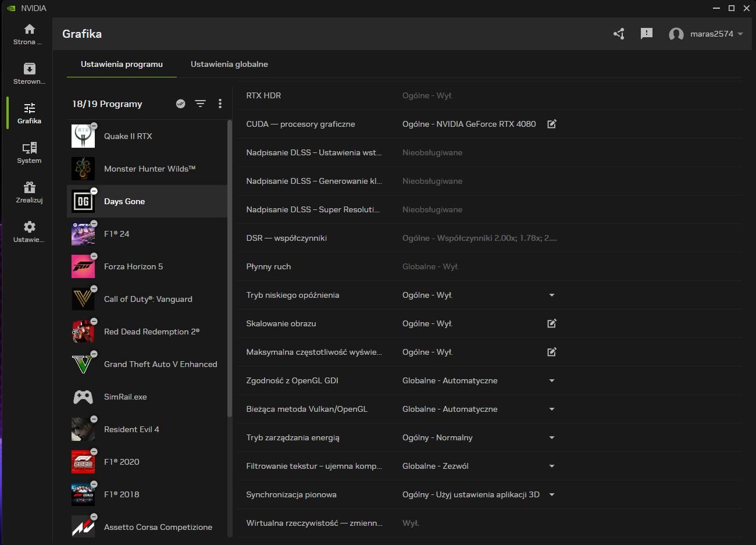This screenshot has width=756, height=545.
Task: Switch to the Ustawienia globalne tab
Action: click(x=229, y=64)
